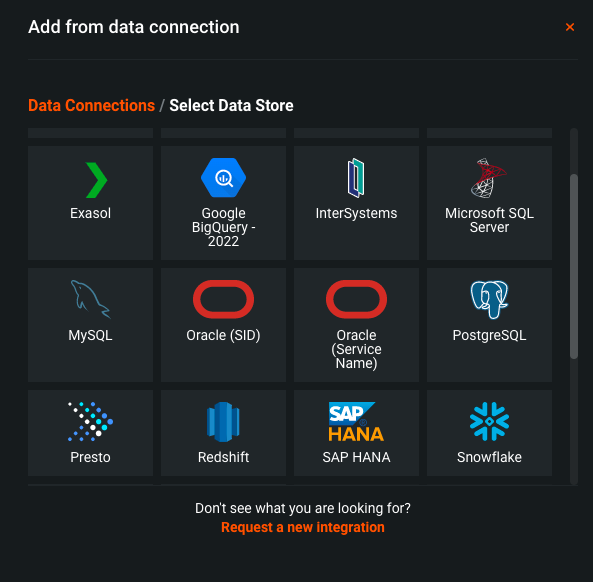The height and width of the screenshot is (582, 593).
Task: Go back to Data Connections breadcrumb
Action: 92,106
